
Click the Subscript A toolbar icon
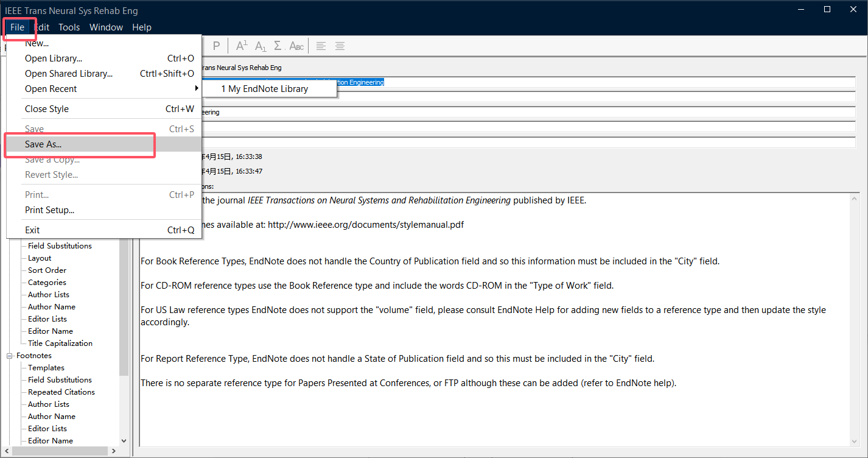[x=261, y=46]
